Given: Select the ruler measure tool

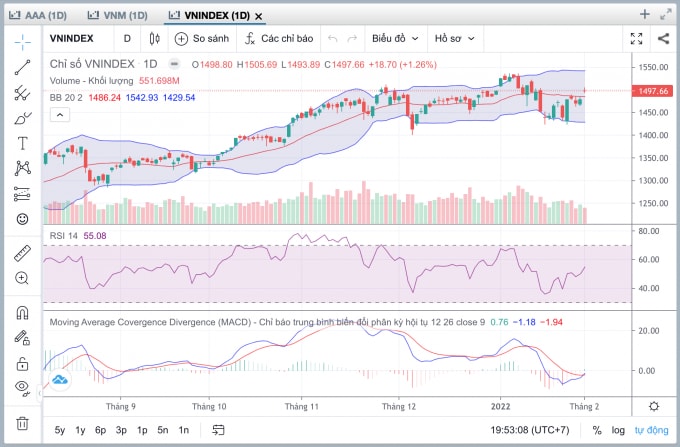Looking at the screenshot, I should click(x=23, y=253).
